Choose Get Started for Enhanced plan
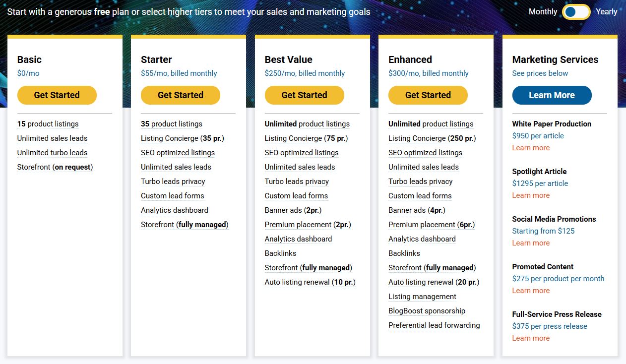This screenshot has width=626, height=364. tap(428, 95)
